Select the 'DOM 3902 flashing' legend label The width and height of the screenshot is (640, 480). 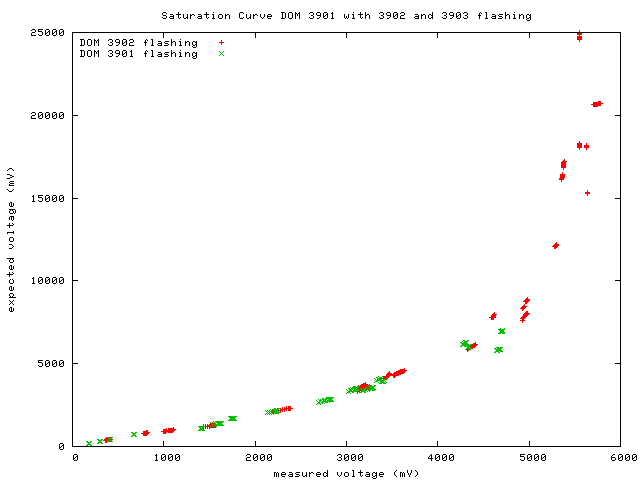pos(138,43)
